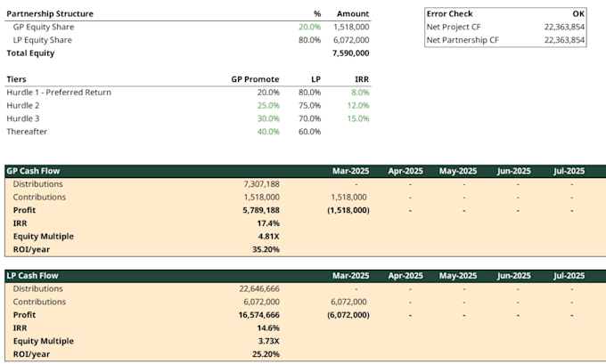Click the LP Cash Flow header
606x364 pixels.
point(32,276)
